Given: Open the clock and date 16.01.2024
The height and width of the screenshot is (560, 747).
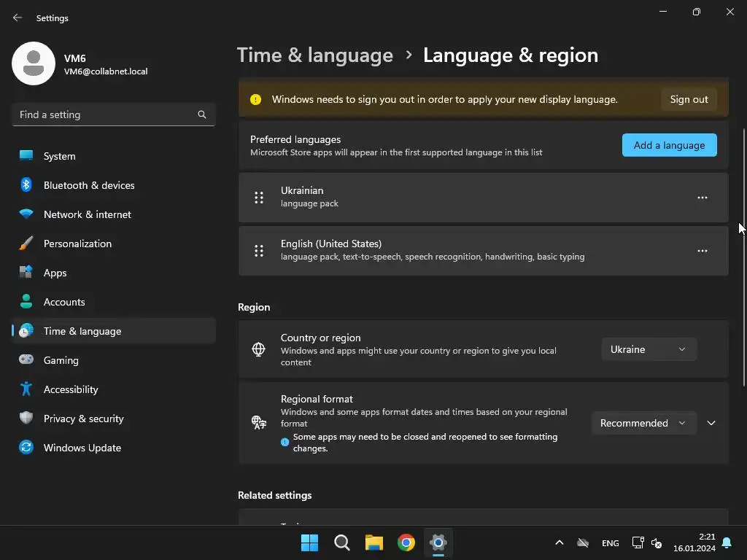Looking at the screenshot, I should point(694,542).
